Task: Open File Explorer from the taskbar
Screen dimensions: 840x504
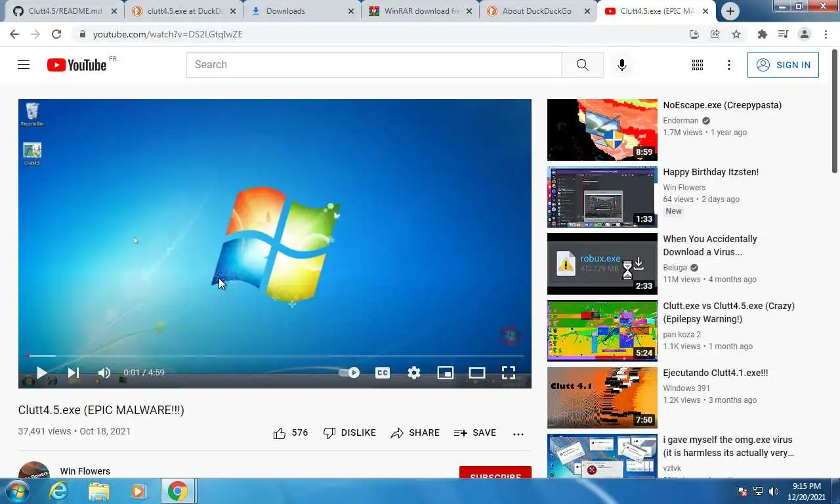Action: tap(99, 491)
